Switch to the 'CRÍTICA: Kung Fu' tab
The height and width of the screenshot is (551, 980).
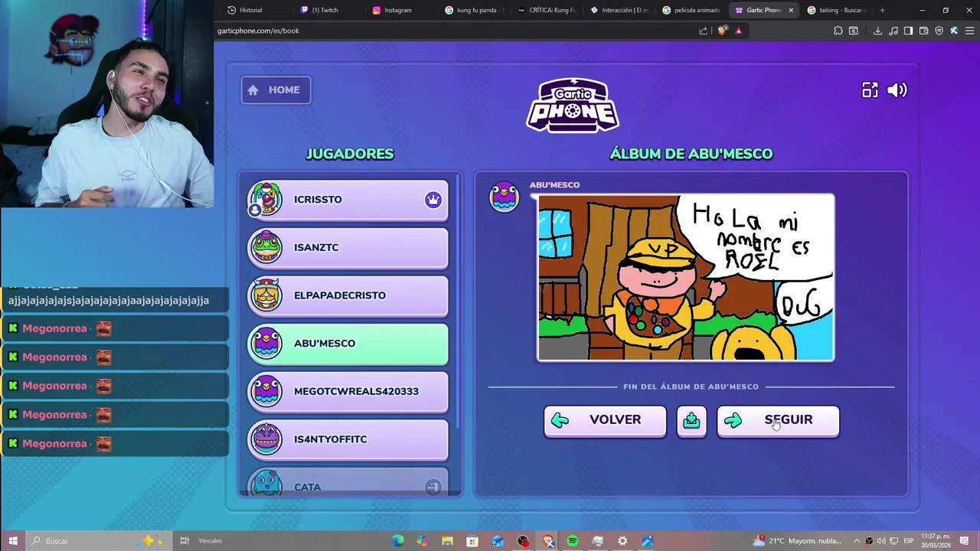click(x=546, y=10)
